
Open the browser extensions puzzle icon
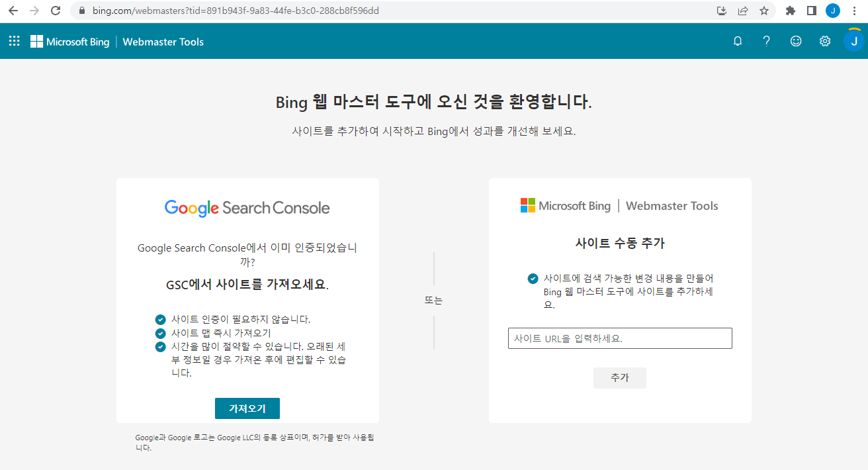coord(791,11)
